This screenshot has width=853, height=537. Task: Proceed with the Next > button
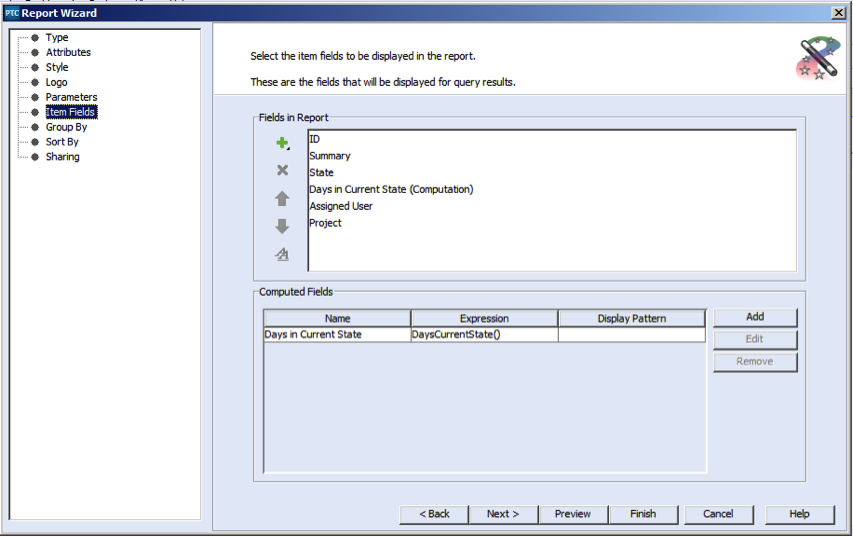503,514
